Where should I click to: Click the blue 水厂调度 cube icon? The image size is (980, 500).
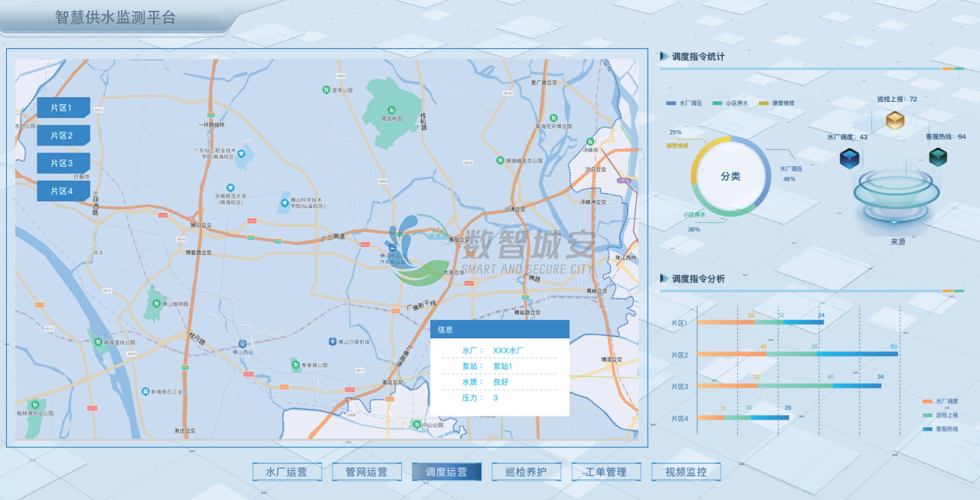(849, 158)
